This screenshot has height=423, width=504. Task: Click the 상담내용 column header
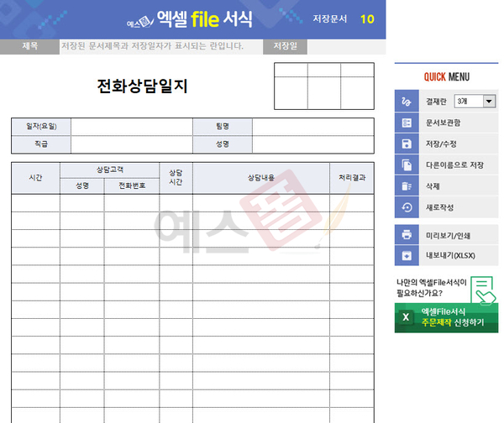261,178
